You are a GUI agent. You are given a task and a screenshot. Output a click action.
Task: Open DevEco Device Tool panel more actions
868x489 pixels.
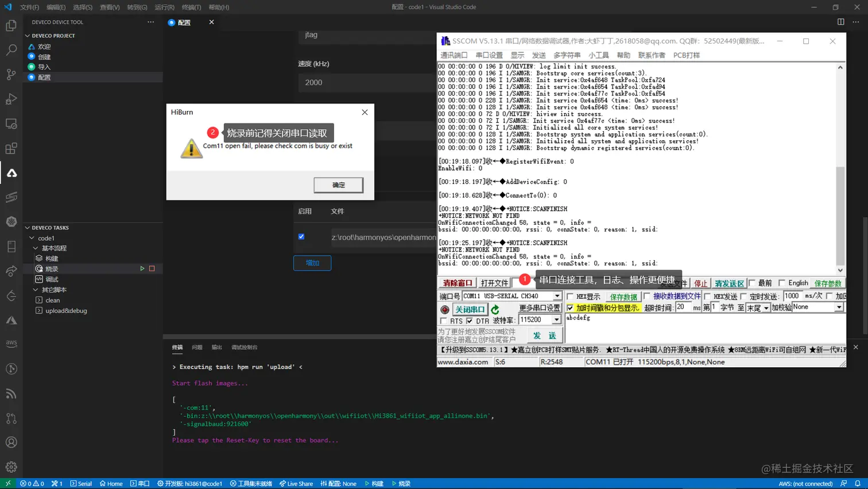(150, 22)
